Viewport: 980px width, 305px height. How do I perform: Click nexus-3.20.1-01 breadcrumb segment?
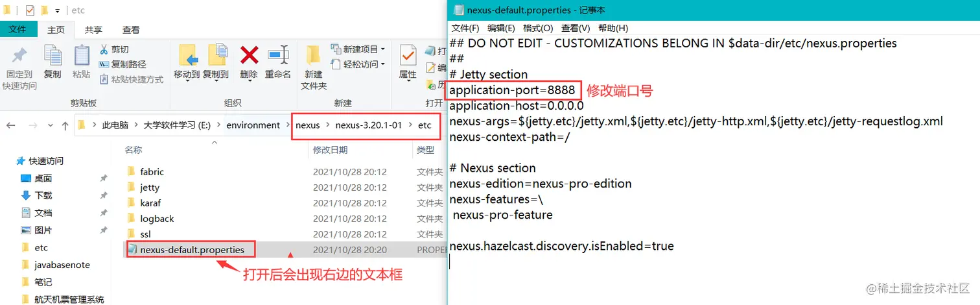(369, 125)
